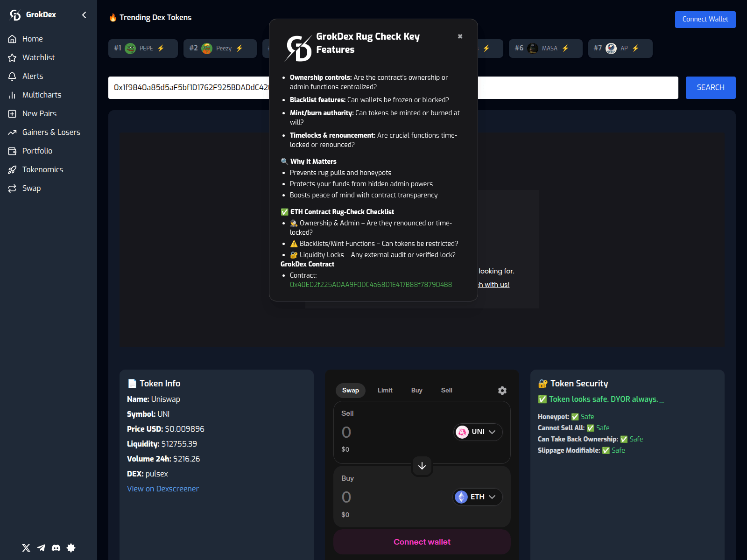
Task: Open the X (Twitter) social link
Action: coord(26,548)
